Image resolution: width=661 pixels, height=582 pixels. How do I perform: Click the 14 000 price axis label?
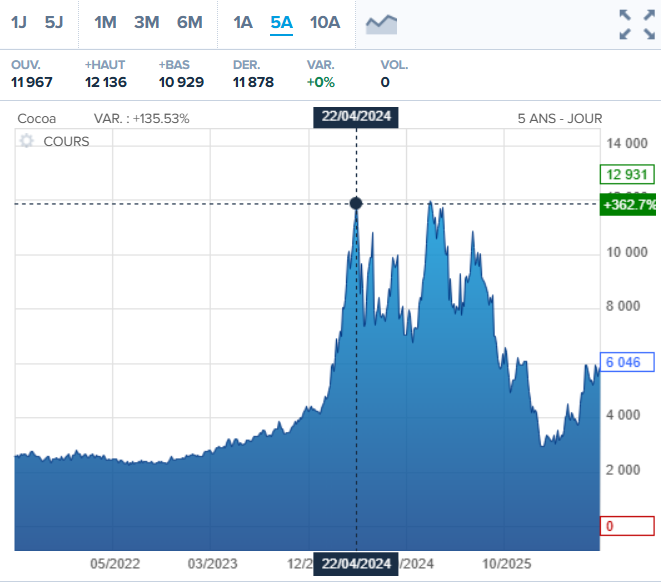coord(627,144)
